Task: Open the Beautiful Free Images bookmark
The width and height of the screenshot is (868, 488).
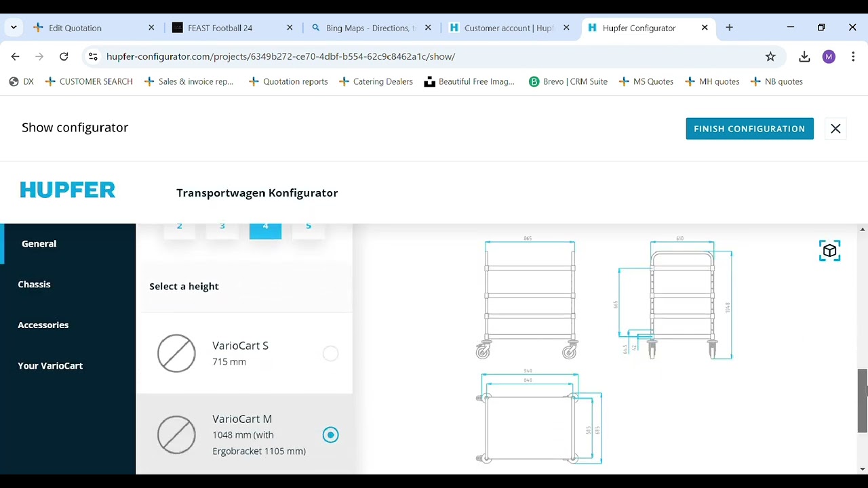Action: pyautogui.click(x=469, y=81)
